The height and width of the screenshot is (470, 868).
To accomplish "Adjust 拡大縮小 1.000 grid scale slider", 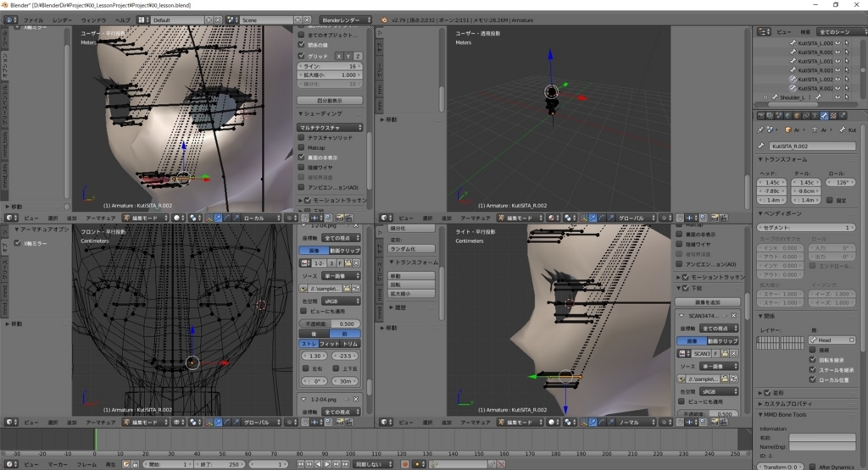I will click(x=330, y=75).
